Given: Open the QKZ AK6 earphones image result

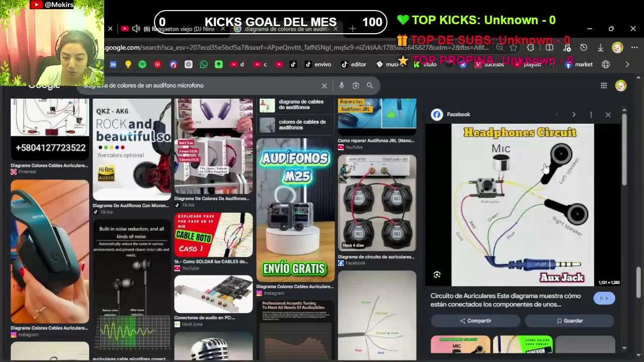Looking at the screenshot, I should click(x=132, y=150).
